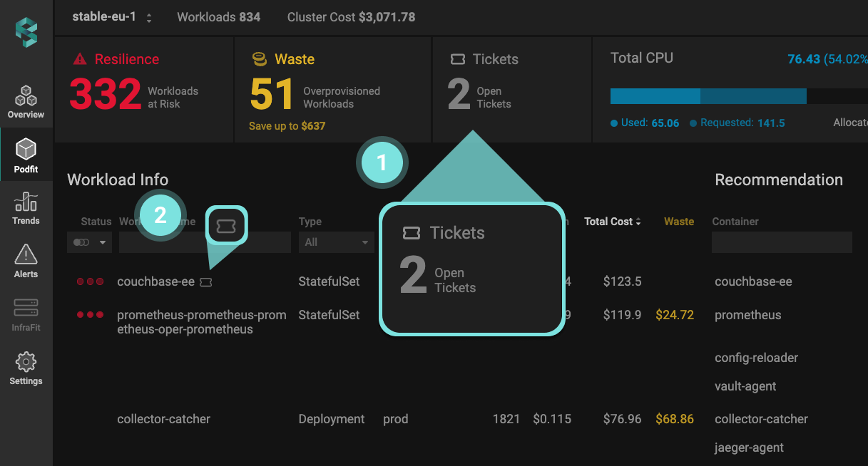The image size is (868, 466).
Task: Click the prod namespace cell
Action: (x=396, y=419)
